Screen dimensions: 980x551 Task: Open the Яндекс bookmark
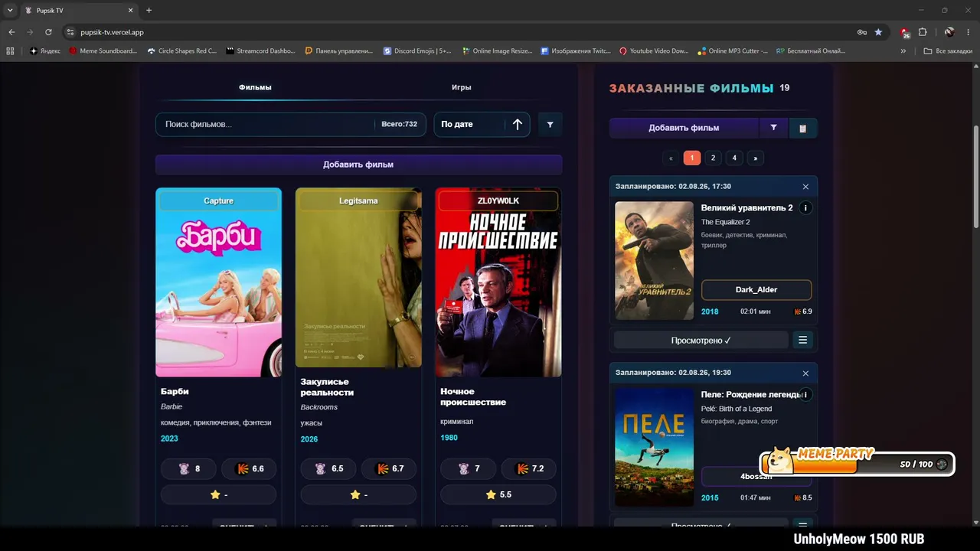(x=45, y=51)
